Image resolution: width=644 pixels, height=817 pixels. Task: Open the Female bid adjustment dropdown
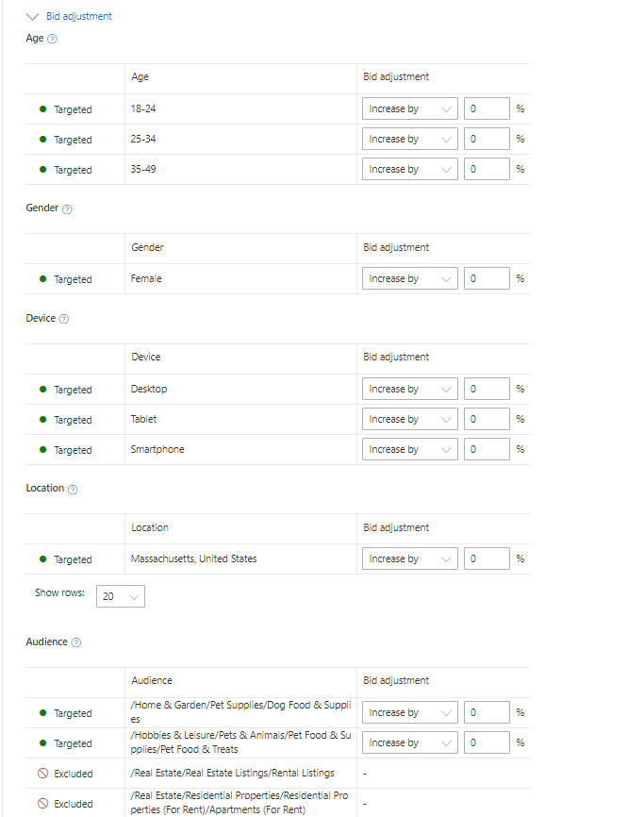tap(409, 279)
